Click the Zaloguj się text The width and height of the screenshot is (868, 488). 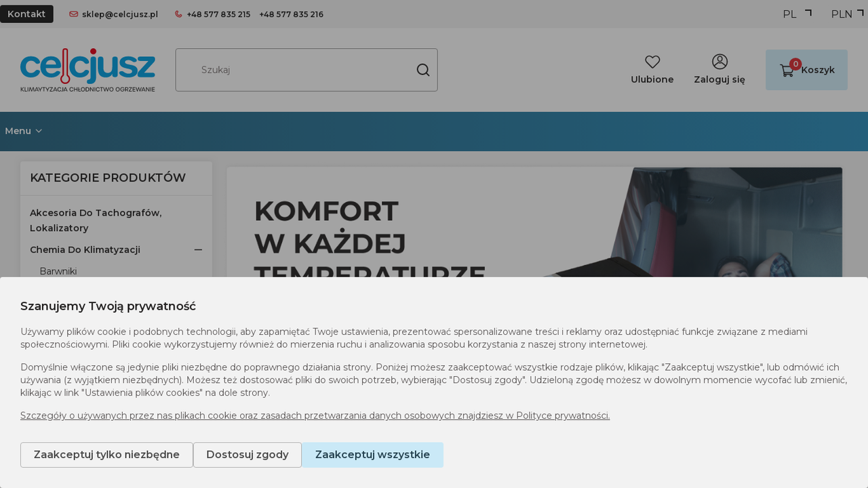coord(719,79)
